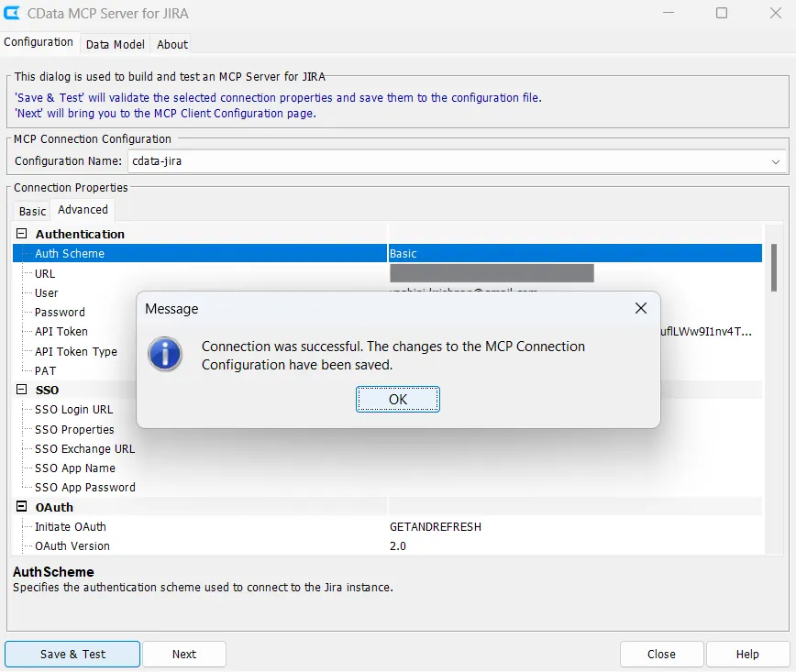Click the Save & Test button
This screenshot has width=796, height=672.
click(72, 655)
